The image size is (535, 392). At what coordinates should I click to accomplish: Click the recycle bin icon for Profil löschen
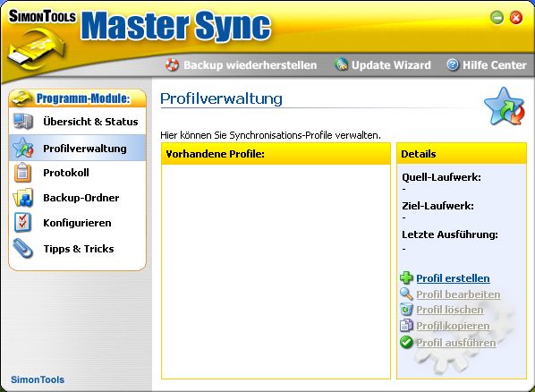[406, 310]
